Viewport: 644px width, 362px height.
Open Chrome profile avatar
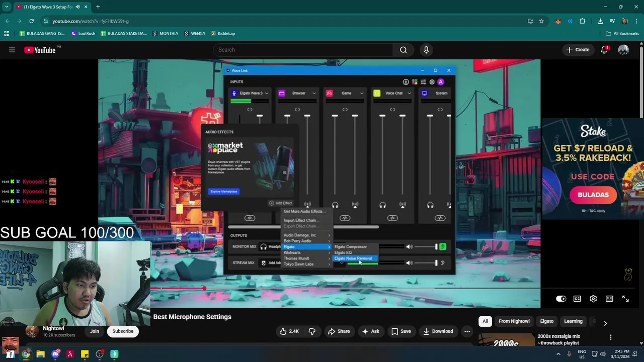624,21
